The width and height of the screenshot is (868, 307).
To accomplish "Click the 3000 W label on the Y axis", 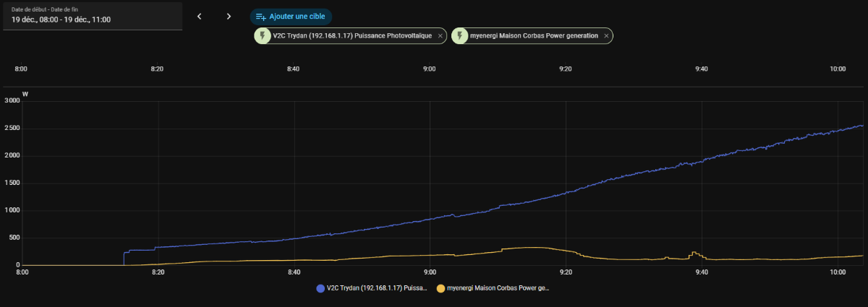I will [x=11, y=101].
